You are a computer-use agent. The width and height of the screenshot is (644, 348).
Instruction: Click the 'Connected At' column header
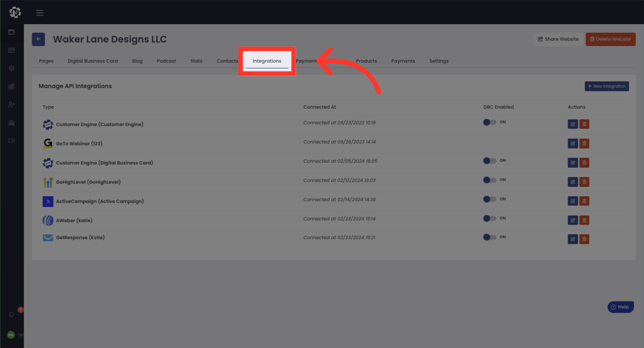319,107
